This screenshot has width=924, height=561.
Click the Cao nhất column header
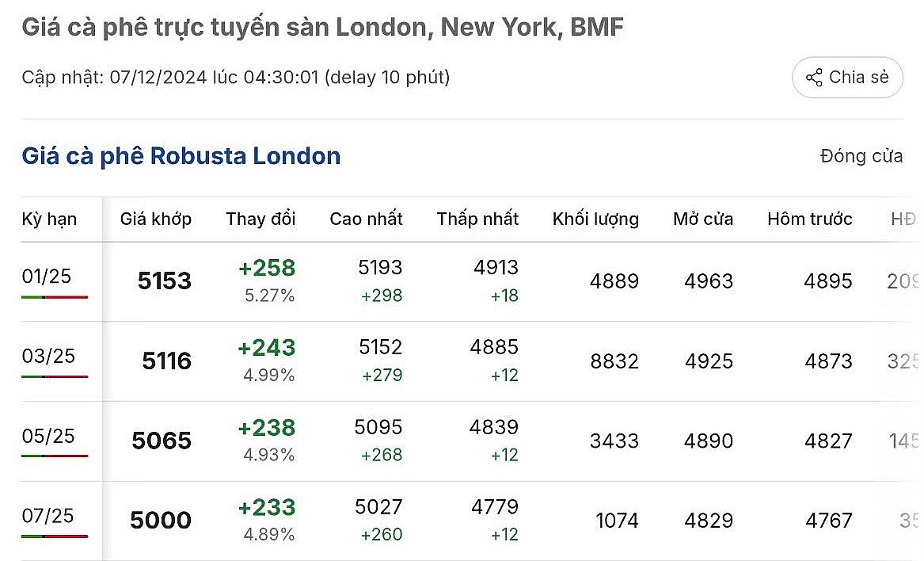coord(366,219)
